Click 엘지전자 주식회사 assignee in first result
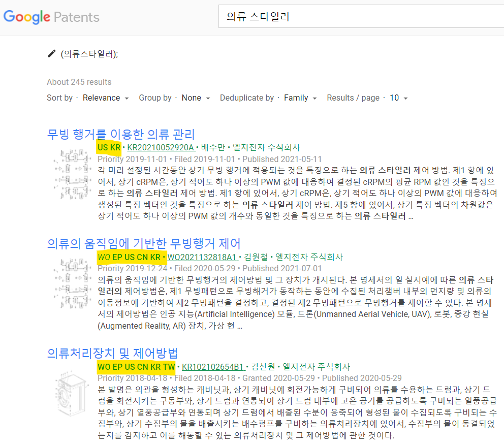The width and height of the screenshot is (504, 446). click(x=266, y=147)
